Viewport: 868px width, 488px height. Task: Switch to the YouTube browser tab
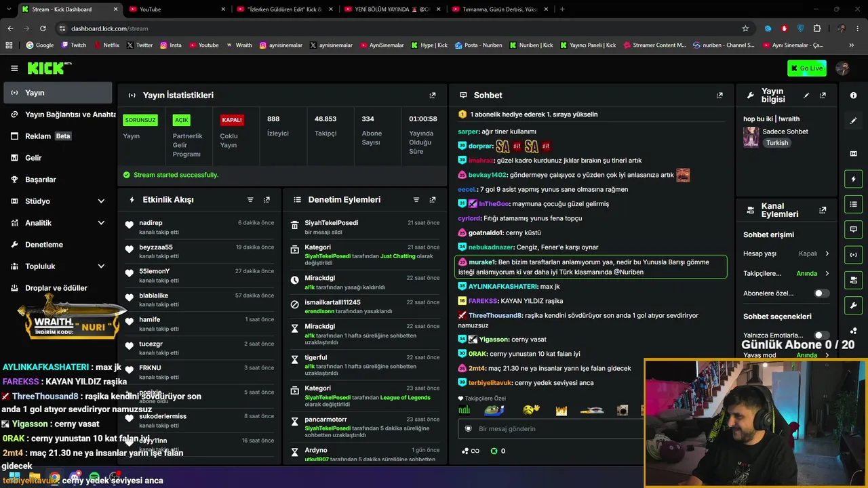click(178, 9)
